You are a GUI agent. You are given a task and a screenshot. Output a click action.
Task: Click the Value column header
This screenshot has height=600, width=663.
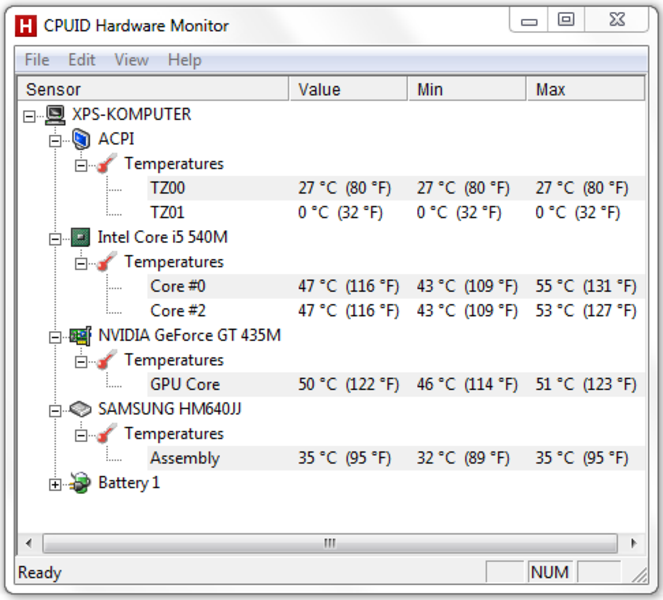pyautogui.click(x=348, y=89)
